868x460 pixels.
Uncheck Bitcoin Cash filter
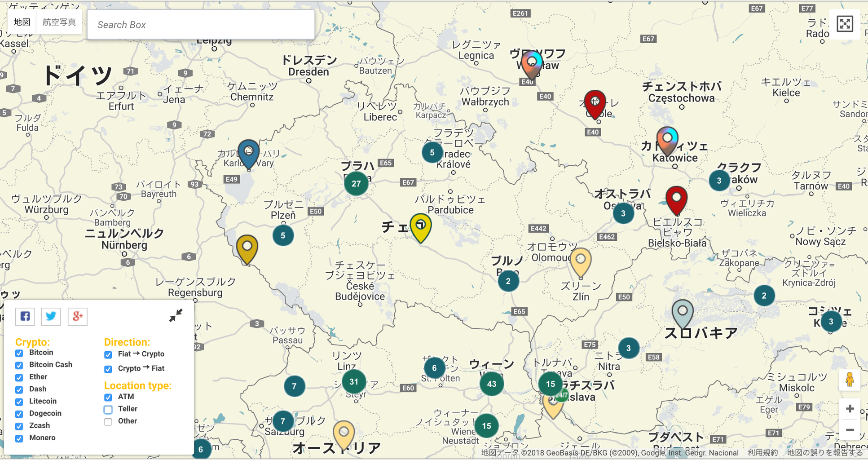[19, 365]
